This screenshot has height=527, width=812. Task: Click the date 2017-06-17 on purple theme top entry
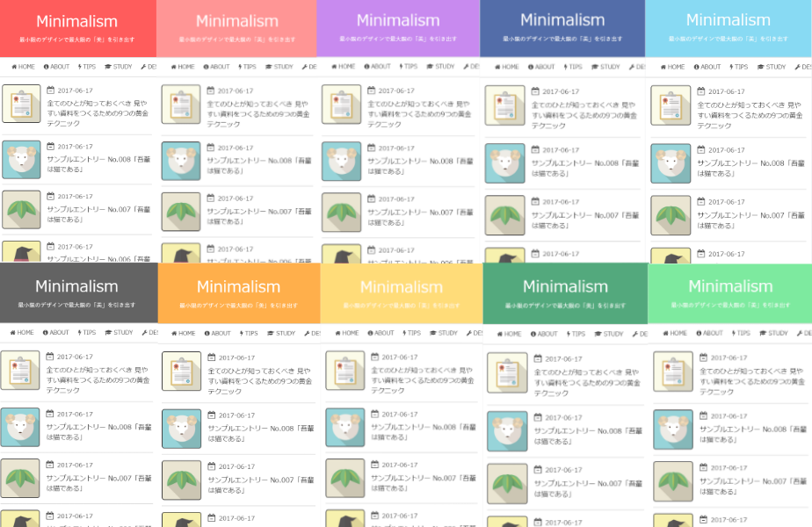(397, 89)
